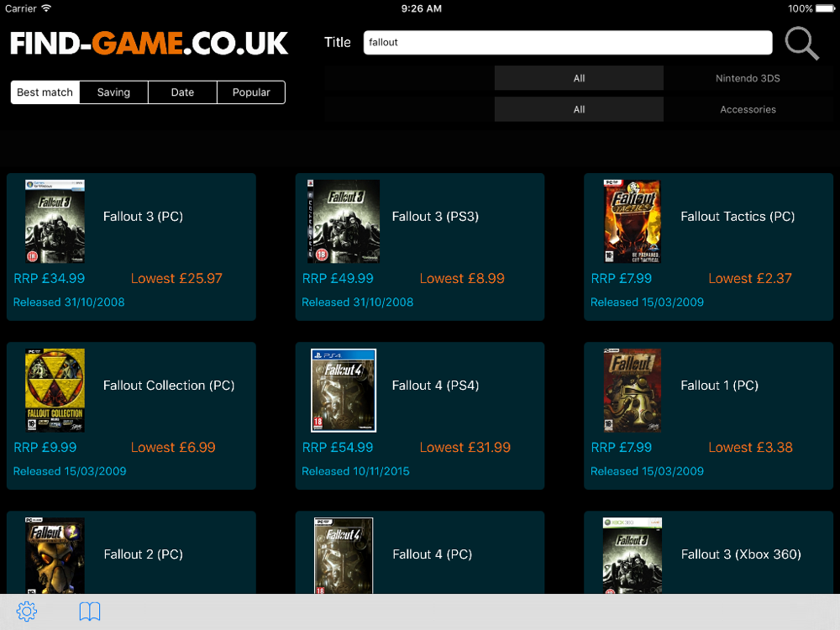
Task: Select the Fallout Collection (PC) title
Action: pyautogui.click(x=169, y=386)
